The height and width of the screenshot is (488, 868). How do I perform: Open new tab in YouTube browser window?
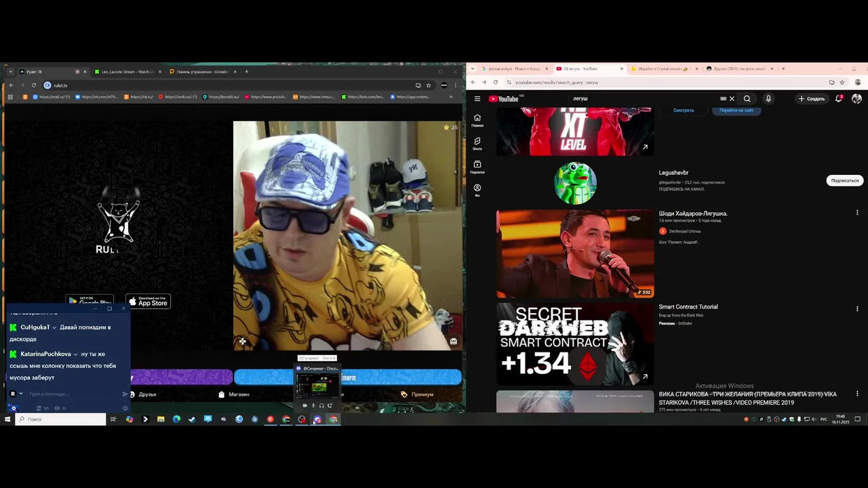pos(783,68)
